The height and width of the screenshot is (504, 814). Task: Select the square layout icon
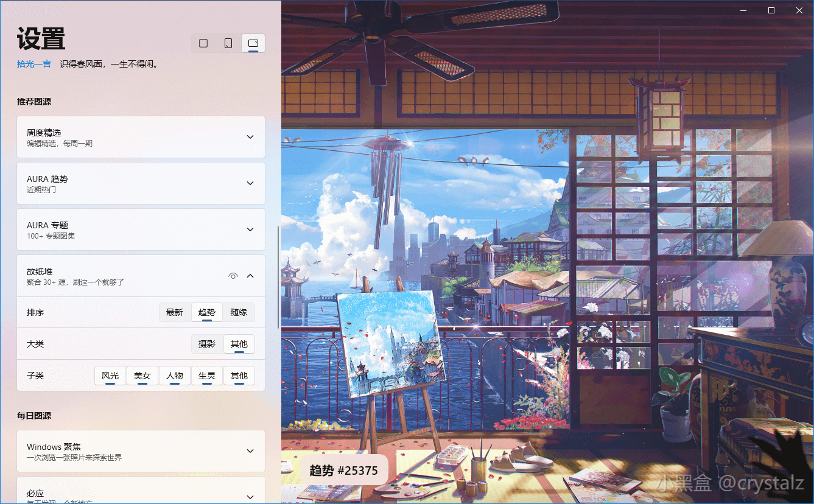point(203,43)
